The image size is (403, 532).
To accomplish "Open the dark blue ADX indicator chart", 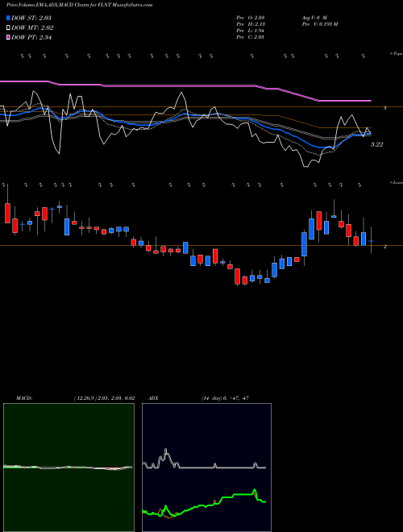I will point(206,468).
